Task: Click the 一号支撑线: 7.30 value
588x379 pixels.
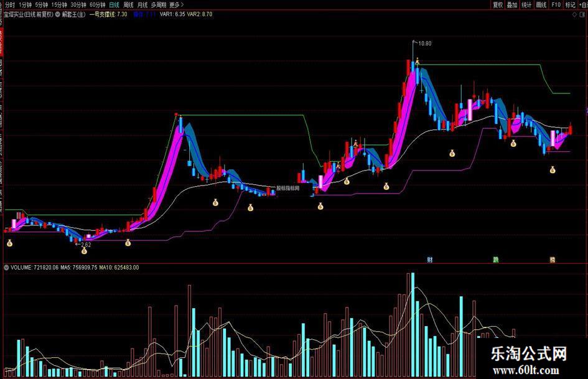Action: (x=108, y=14)
